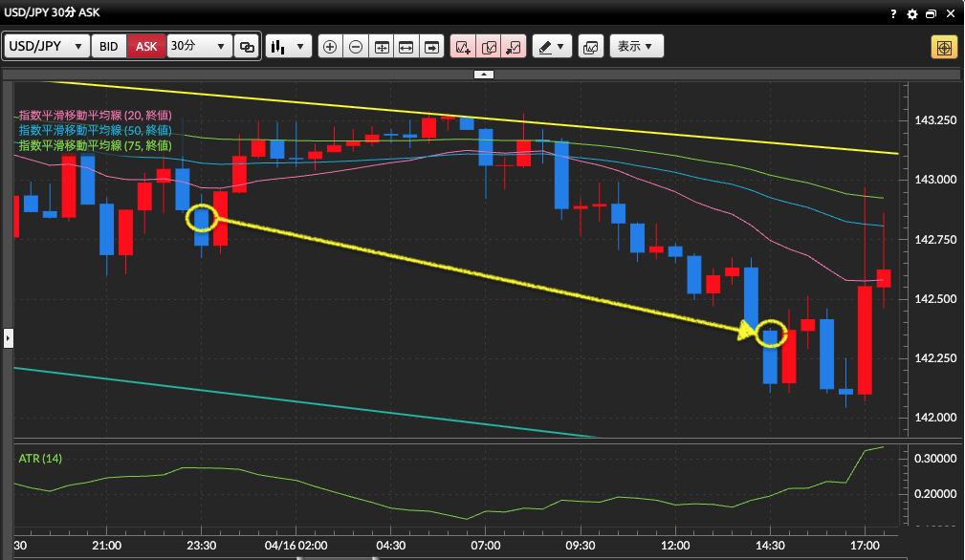Select the ASK price toggle
The height and width of the screenshot is (560, 965).
click(x=146, y=46)
